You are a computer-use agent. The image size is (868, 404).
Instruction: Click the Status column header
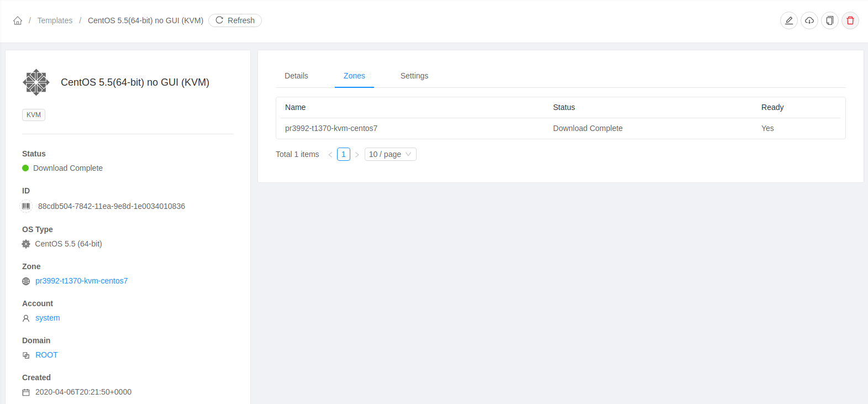(x=564, y=107)
